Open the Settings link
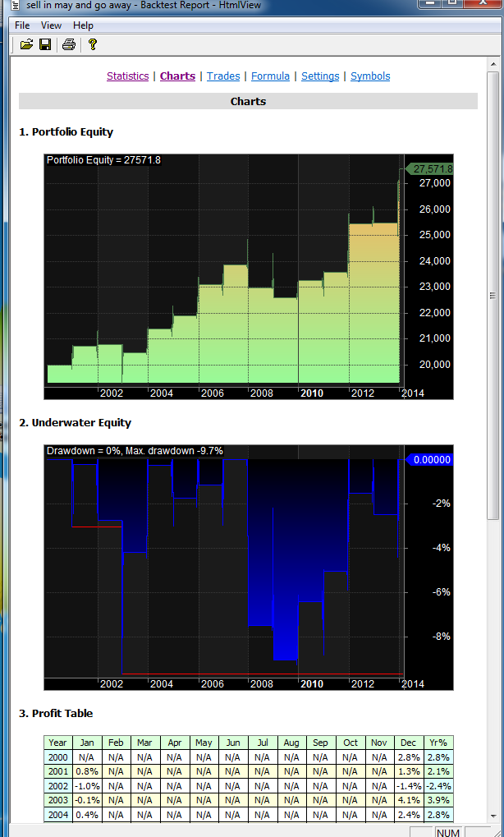504x837 pixels. pos(320,76)
